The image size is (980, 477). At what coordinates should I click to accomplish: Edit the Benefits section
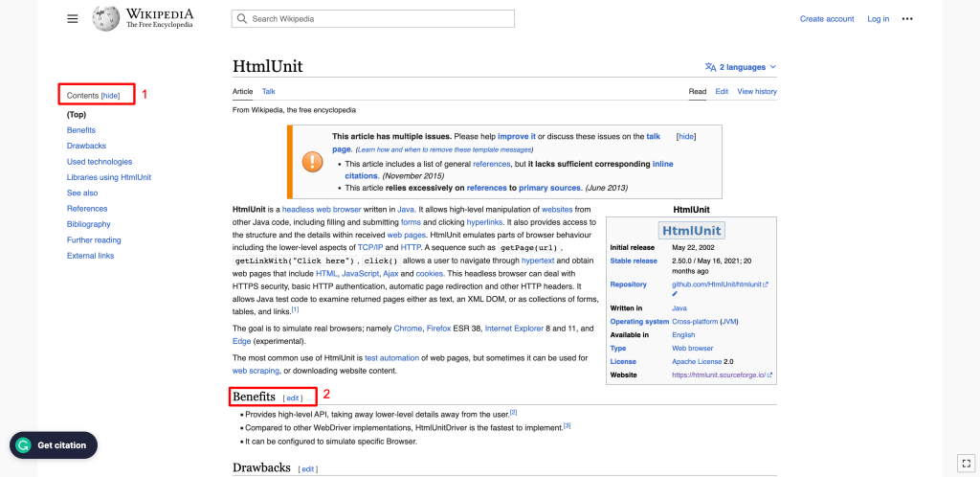click(292, 397)
